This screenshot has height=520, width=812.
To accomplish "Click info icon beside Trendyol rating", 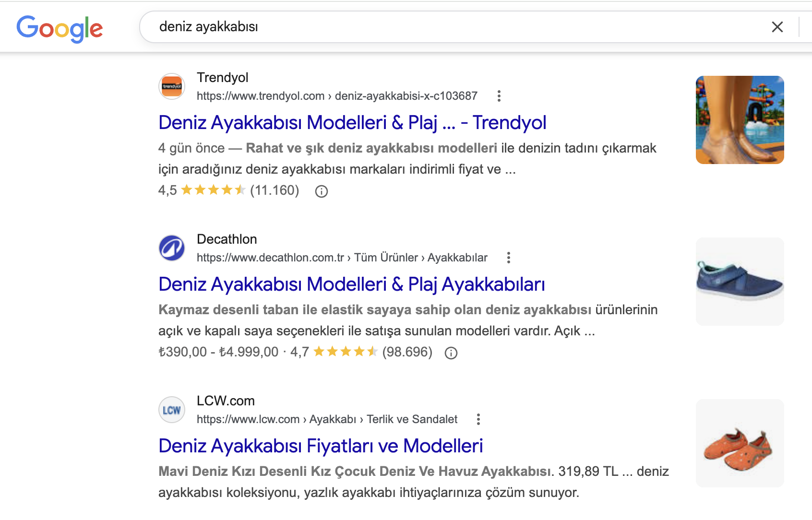I will pyautogui.click(x=322, y=191).
